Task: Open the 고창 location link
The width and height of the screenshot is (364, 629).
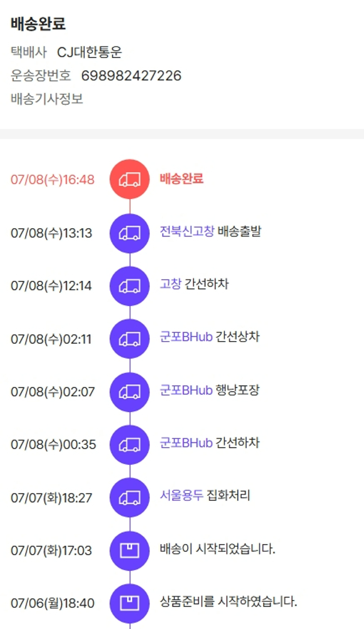Action: pyautogui.click(x=171, y=284)
